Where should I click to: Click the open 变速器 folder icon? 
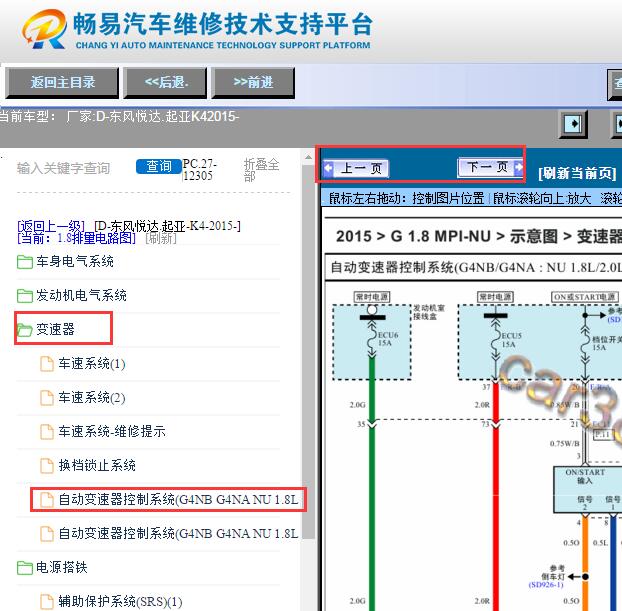coord(25,329)
